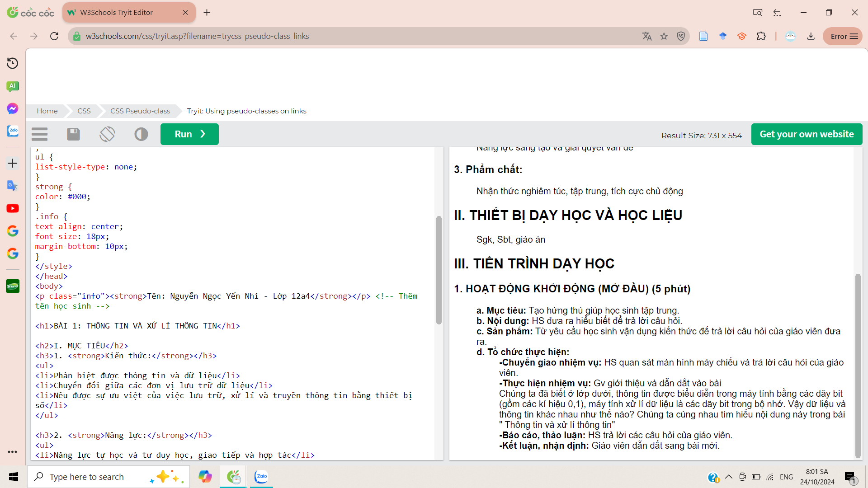Go to the Home breadcrumb

pos(47,111)
